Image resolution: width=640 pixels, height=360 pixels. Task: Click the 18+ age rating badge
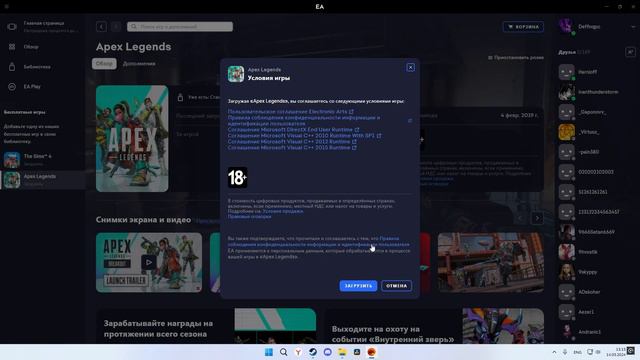[237, 178]
